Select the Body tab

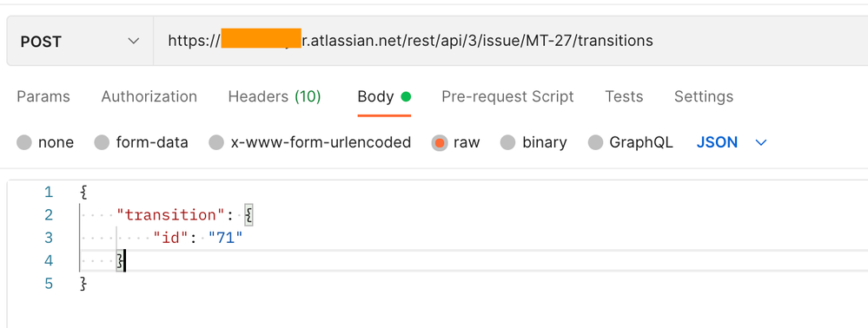tap(384, 97)
